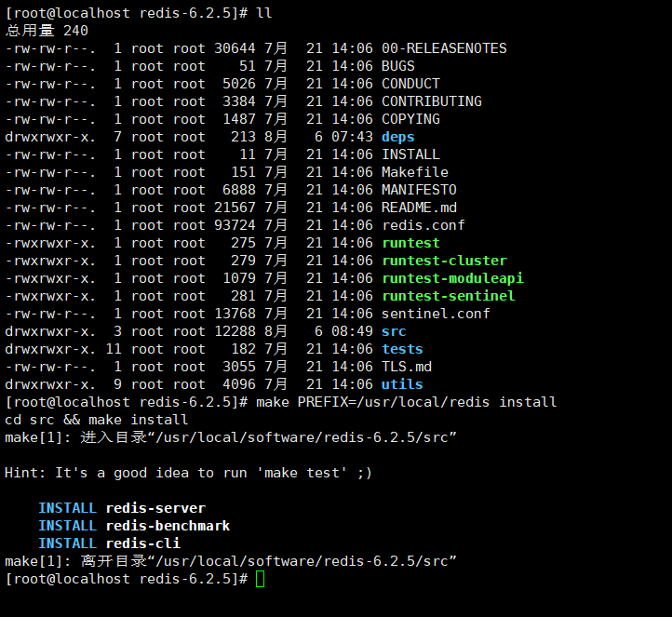
Task: Select the deps directory name
Action: coord(398,137)
